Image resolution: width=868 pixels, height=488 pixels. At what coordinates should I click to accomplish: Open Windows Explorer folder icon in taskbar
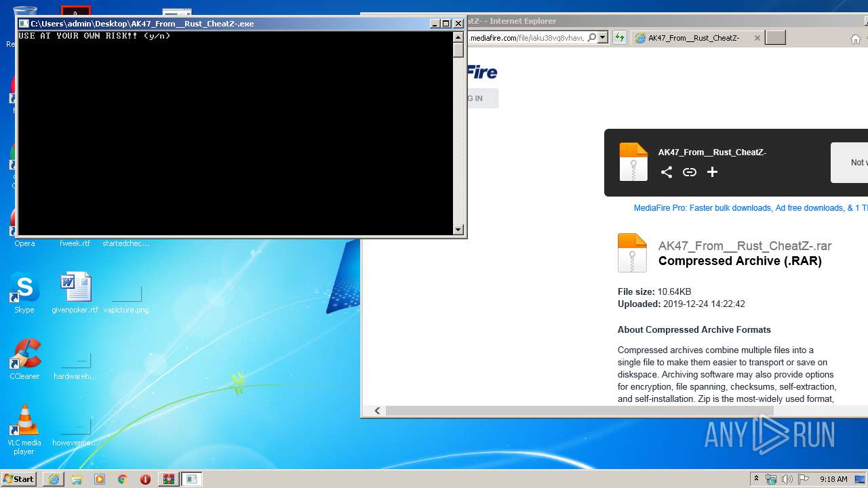coord(77,479)
